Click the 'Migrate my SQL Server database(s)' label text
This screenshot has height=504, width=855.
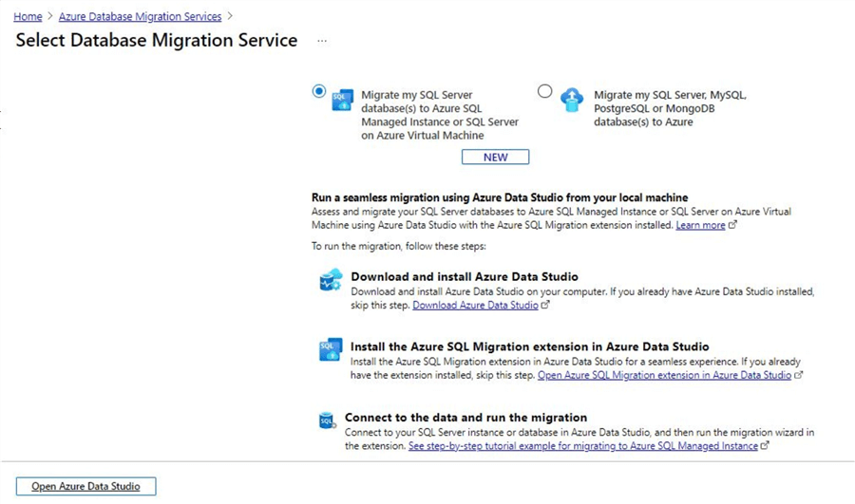click(x=440, y=115)
